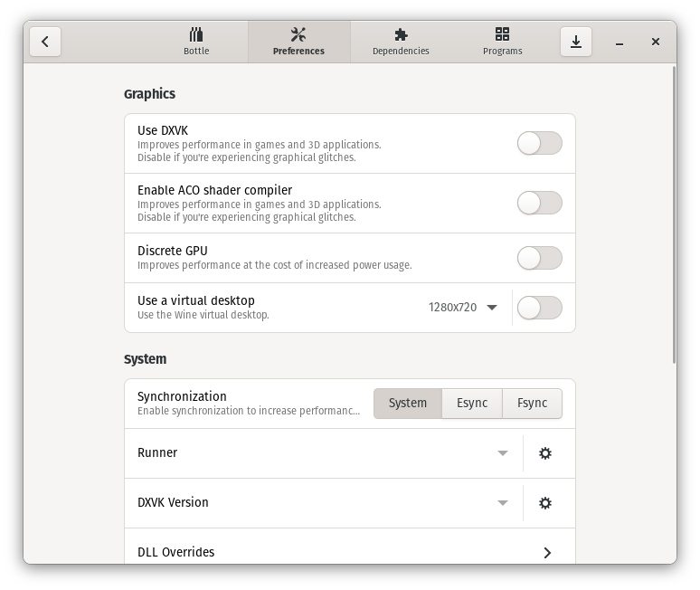Enable the Use DXVK switch
Viewport: 700px width, 590px height.
point(539,143)
